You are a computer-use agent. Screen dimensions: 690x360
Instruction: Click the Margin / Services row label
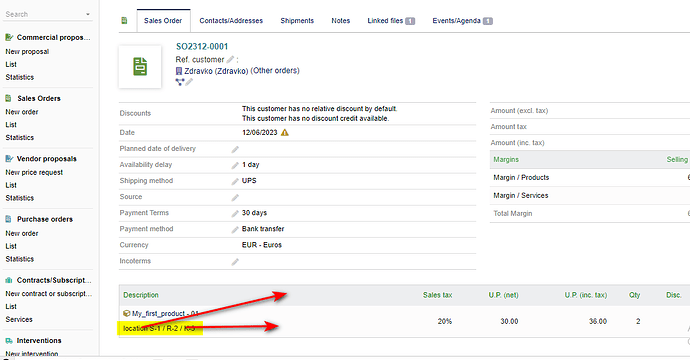(x=521, y=195)
